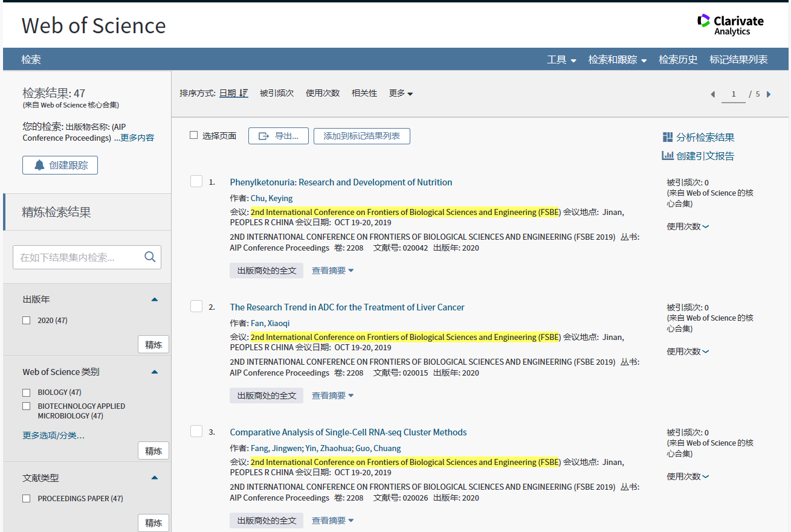Tick the BIOLOGY (47) category checkbox
Image resolution: width=791 pixels, height=532 pixels.
coord(27,393)
